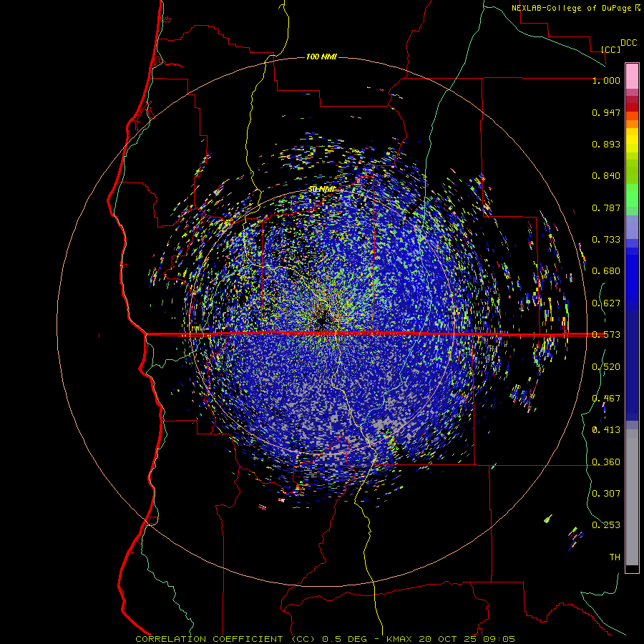Click the 0.893 scale value
644x644 pixels.
[x=606, y=144]
